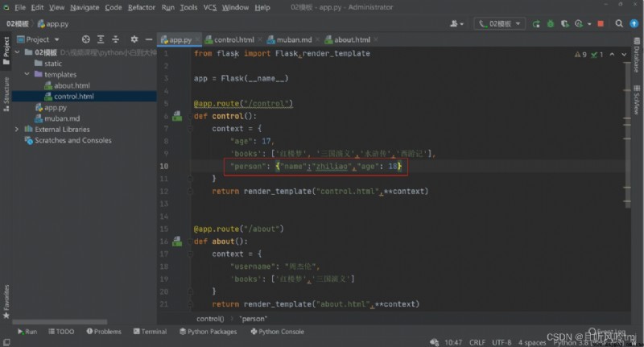Viewport: 644px width, 347px height.
Task: Open the Help menu
Action: pos(262,7)
